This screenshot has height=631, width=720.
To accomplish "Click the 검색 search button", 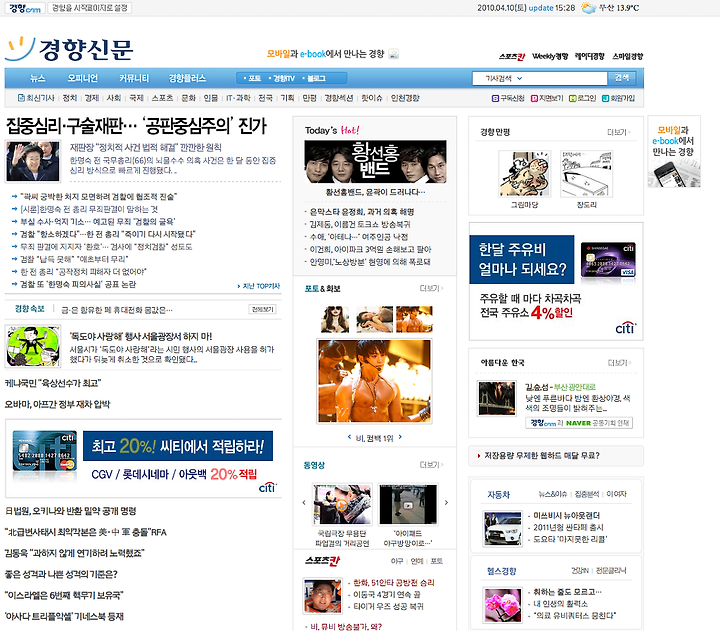I will [x=622, y=78].
